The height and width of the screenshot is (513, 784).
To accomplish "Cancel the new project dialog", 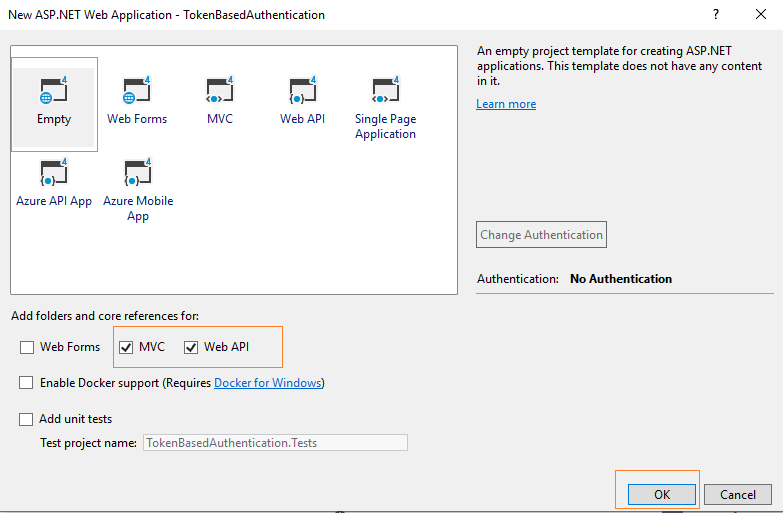I will (x=738, y=494).
